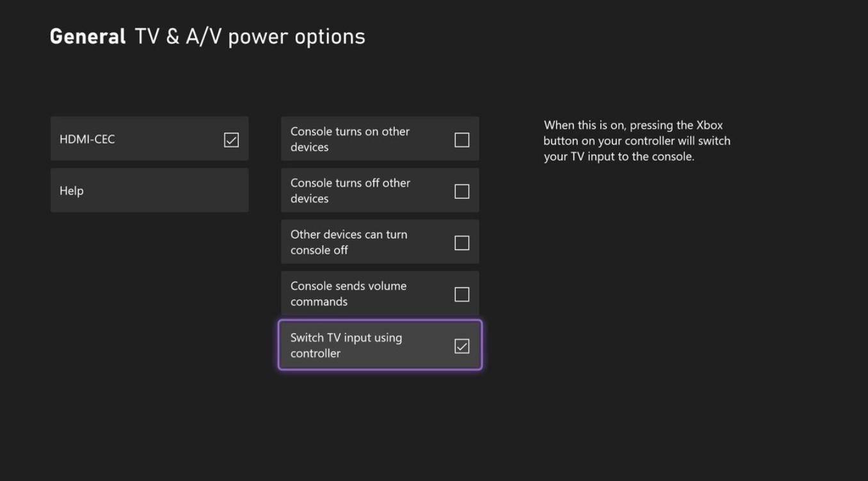Click the General heading

tap(88, 36)
